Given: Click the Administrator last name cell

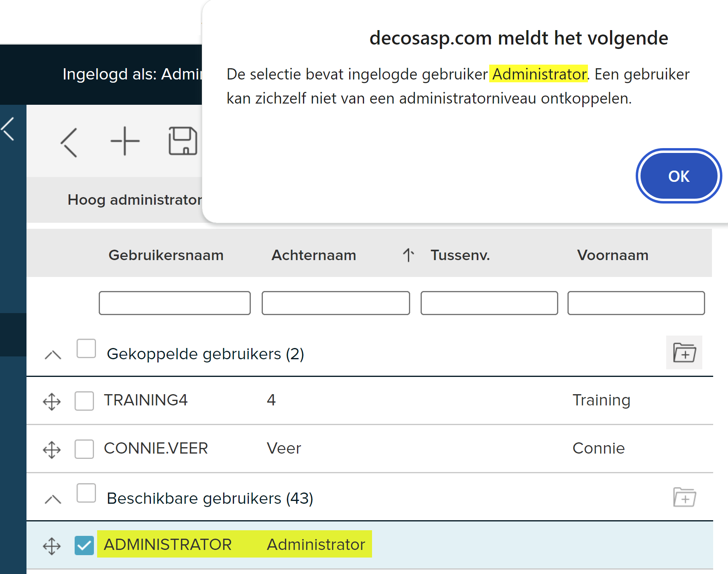Looking at the screenshot, I should pos(316,544).
